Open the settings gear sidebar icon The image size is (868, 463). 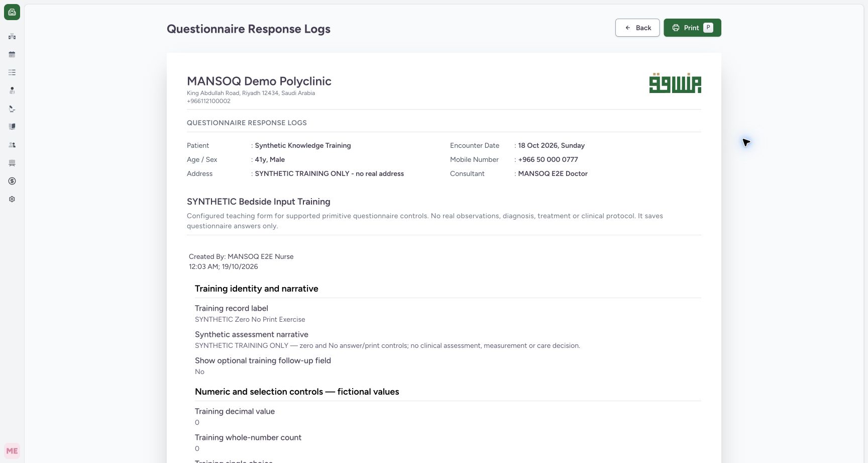[x=12, y=199]
